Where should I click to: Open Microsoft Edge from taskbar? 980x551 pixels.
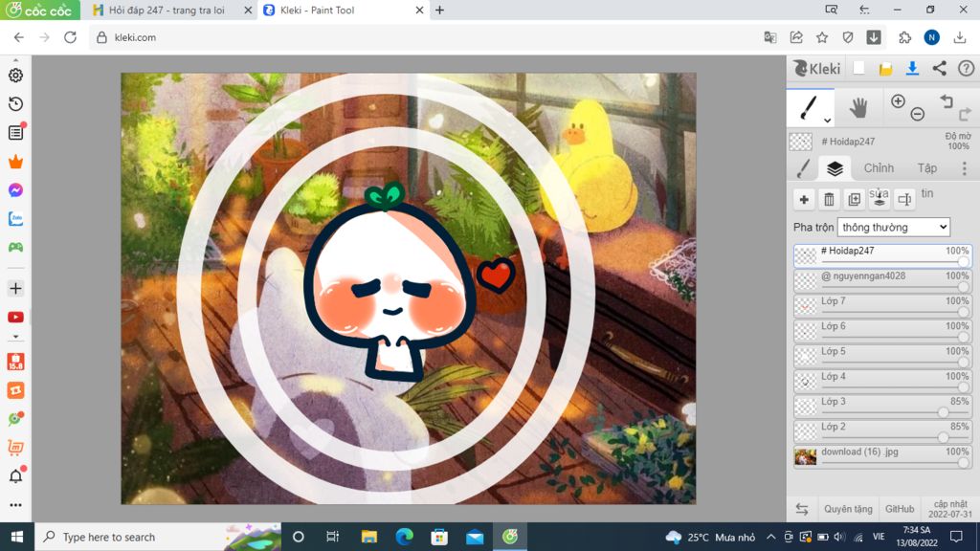click(405, 537)
